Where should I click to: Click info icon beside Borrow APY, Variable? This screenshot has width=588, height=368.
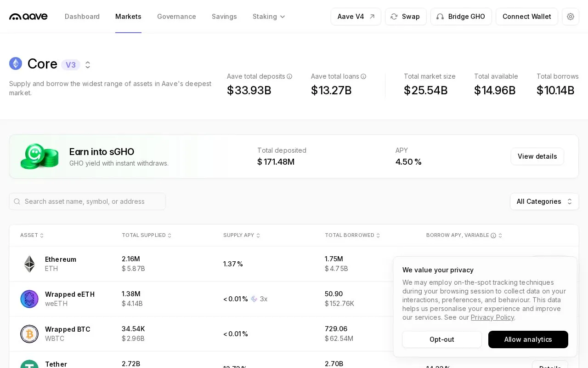coord(493,236)
